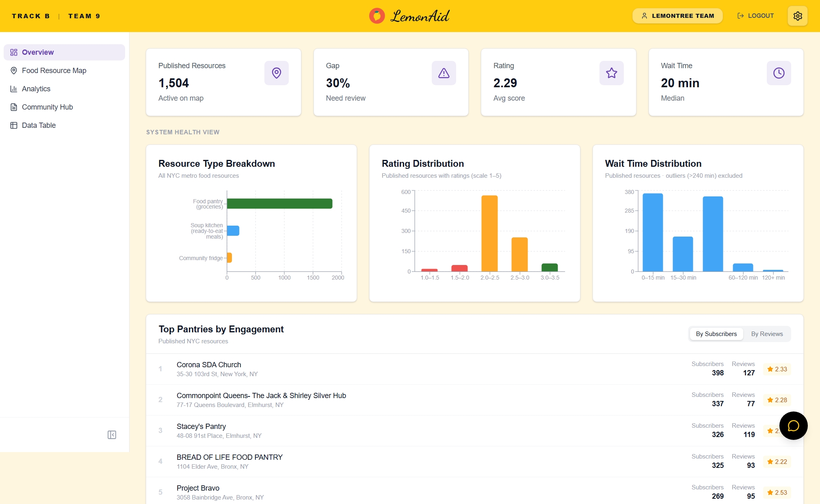Image resolution: width=820 pixels, height=504 pixels.
Task: Open the Data Table view
Action: pyautogui.click(x=39, y=125)
